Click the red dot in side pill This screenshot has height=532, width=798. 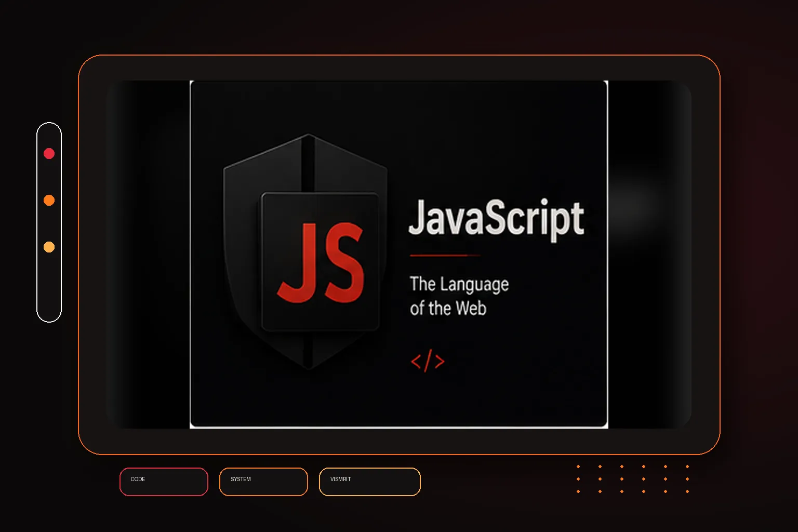(x=49, y=153)
